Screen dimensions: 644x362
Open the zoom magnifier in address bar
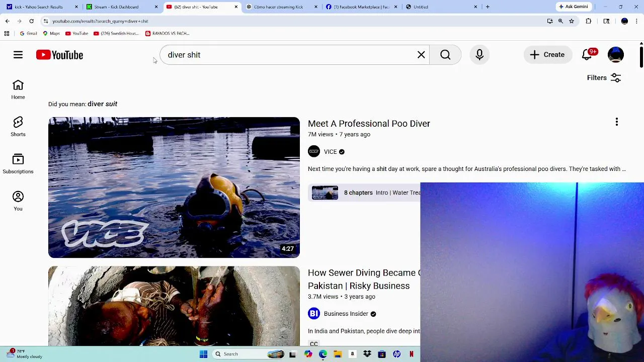560,21
